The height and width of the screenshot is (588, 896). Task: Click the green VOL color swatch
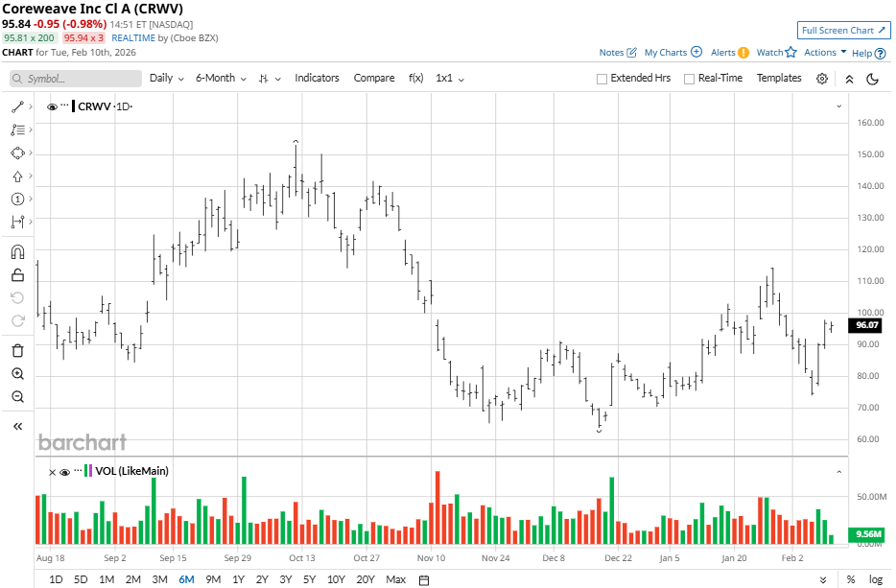85,471
